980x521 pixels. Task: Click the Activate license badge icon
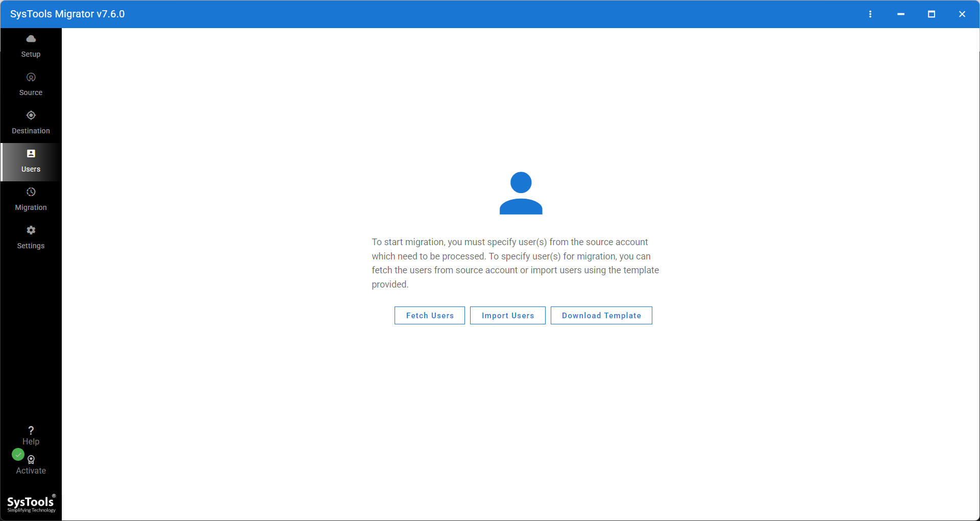31,459
